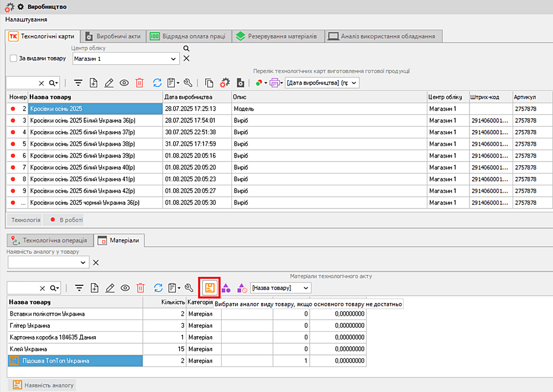Add new technological card with plus-document icon
The height and width of the screenshot is (392, 553).
coord(93,83)
